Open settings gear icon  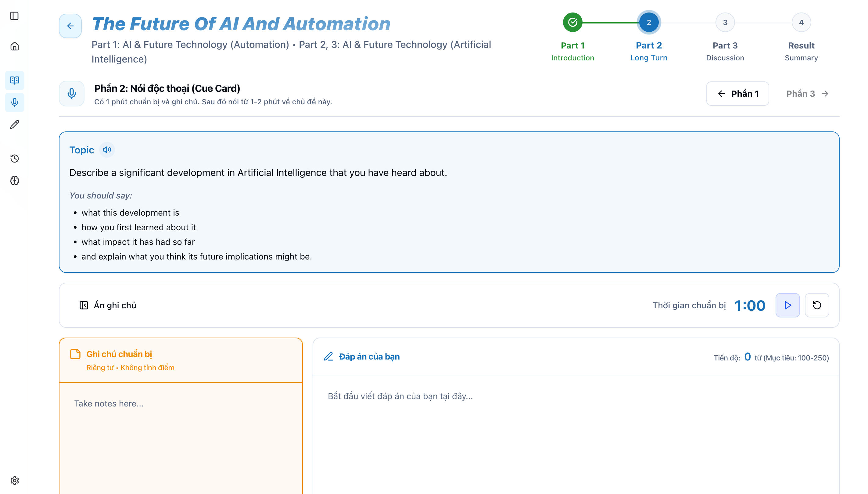(14, 480)
